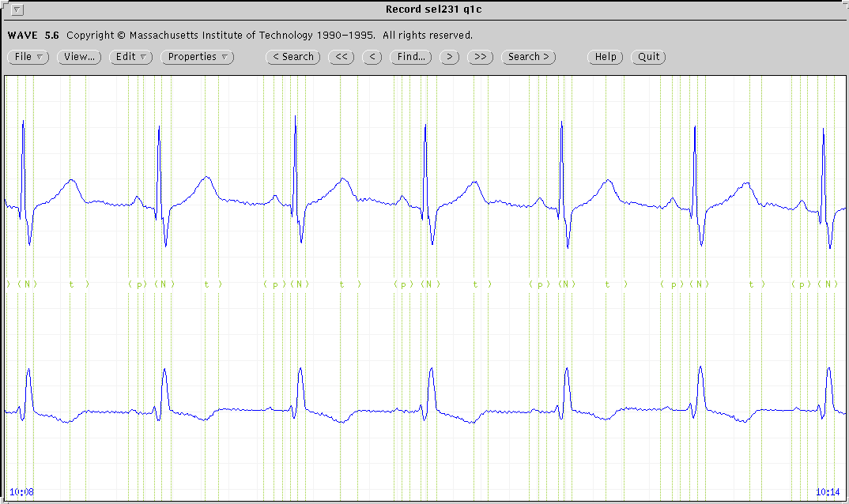Screen dimensions: 849x504
Task: Open the View... panel
Action: click(x=78, y=57)
